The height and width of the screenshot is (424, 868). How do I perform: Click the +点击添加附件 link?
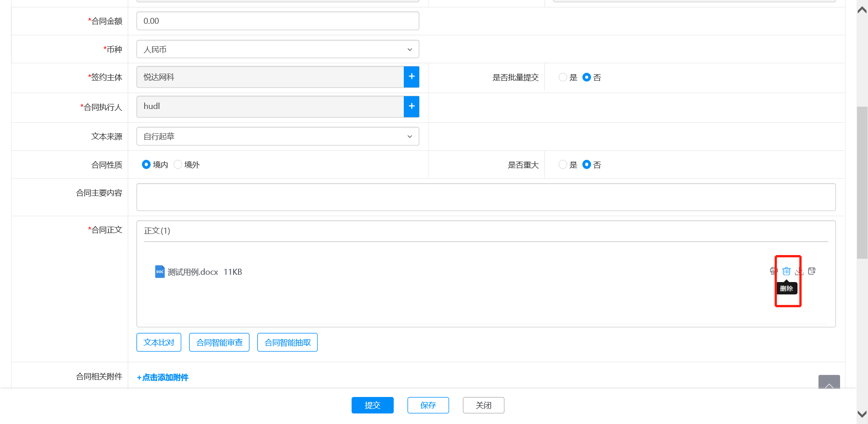[x=163, y=377]
